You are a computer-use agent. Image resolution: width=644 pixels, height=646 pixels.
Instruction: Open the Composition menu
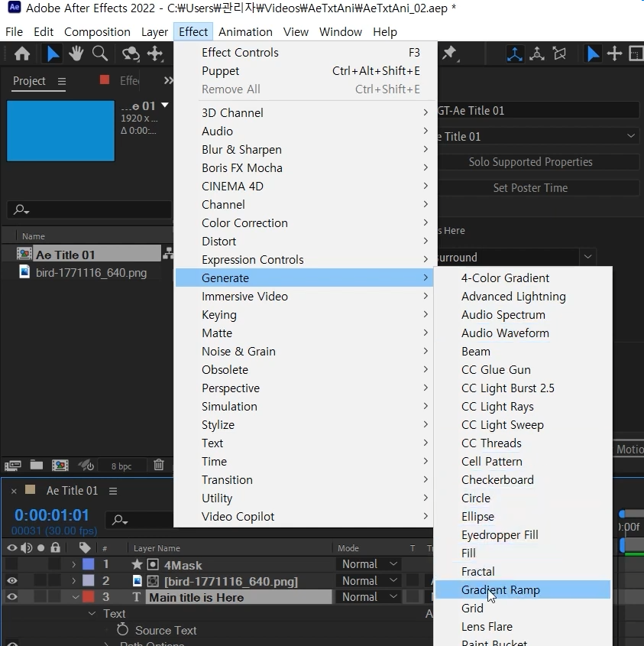[97, 31]
